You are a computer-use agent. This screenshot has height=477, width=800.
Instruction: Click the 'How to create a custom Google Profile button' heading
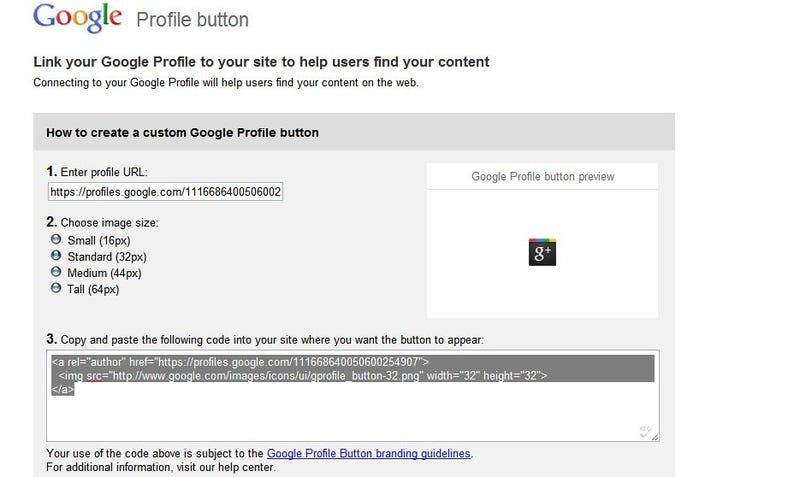[182, 133]
